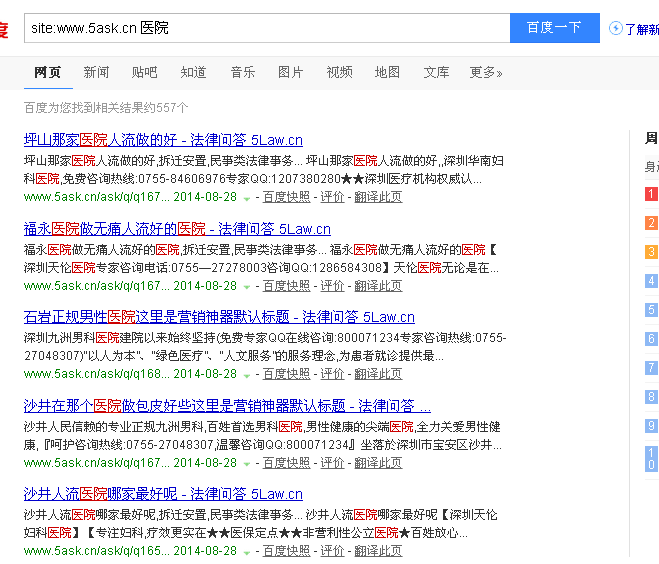The height and width of the screenshot is (564, 659).
Task: Click the search box containing site:www.5ask.cn
Action: click(x=266, y=28)
